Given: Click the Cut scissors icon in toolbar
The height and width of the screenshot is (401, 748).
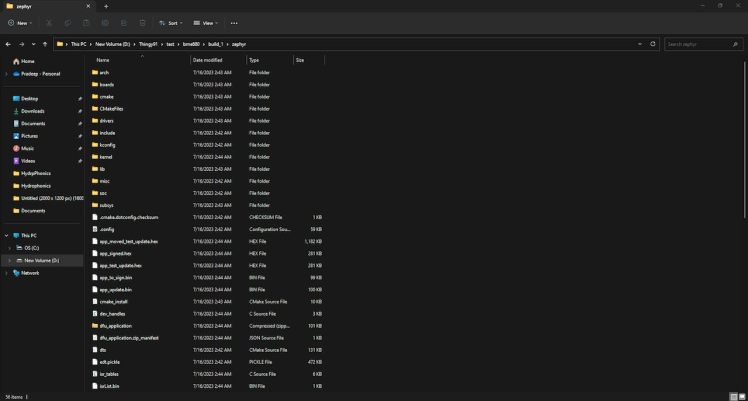Looking at the screenshot, I should coord(51,22).
